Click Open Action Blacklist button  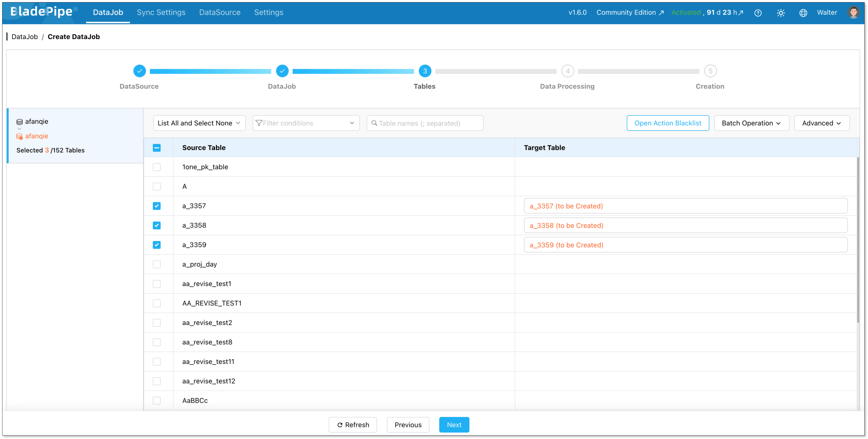pyautogui.click(x=668, y=123)
